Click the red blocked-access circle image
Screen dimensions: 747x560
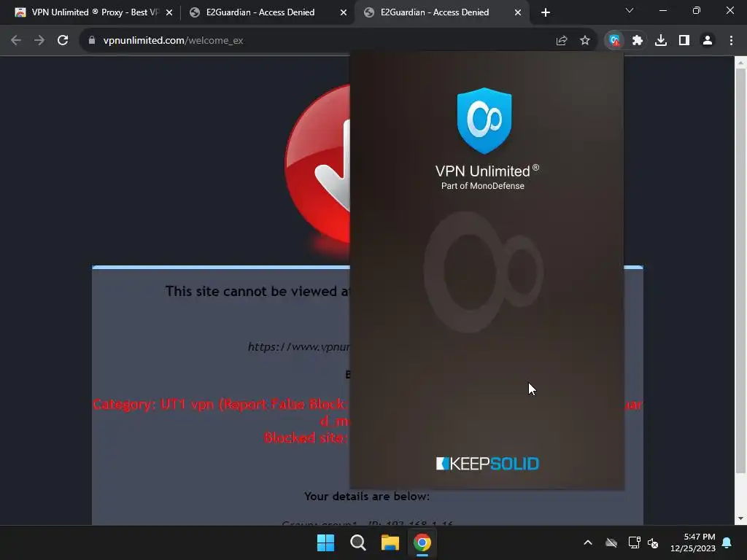tap(318, 164)
